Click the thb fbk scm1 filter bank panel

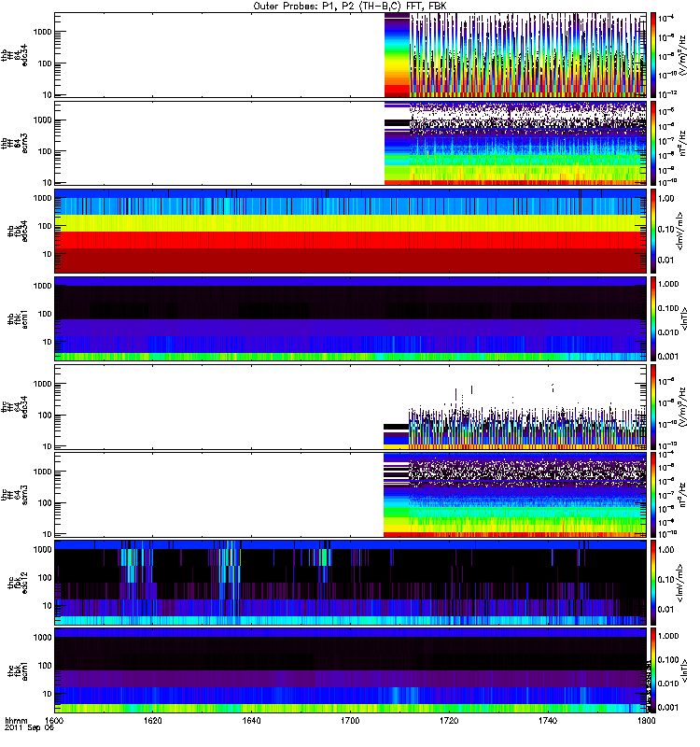pyautogui.click(x=350, y=318)
